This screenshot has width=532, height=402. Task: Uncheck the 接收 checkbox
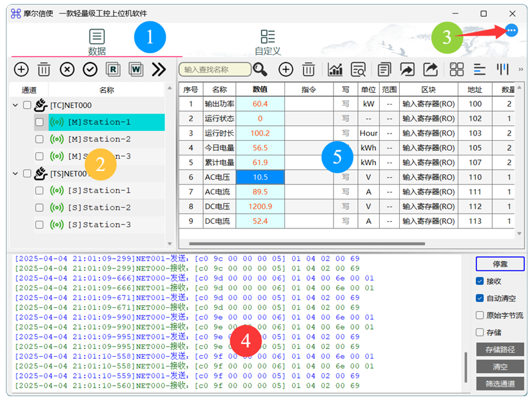[479, 281]
